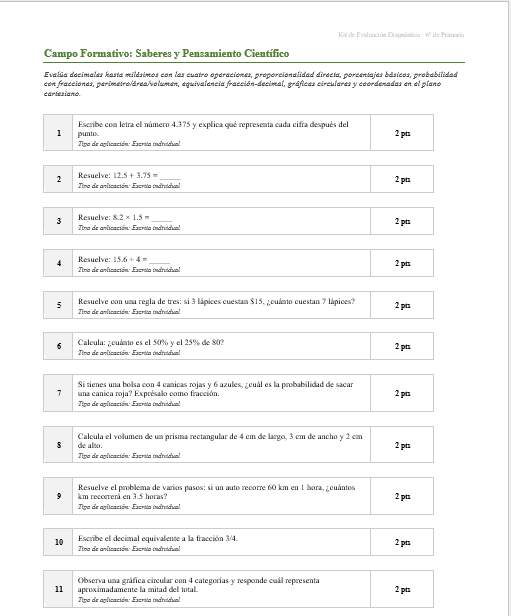Click the heading 'Campo Formativo: Saberes y Pensamiento Científico'
This screenshot has height=616, width=511.
(x=166, y=53)
